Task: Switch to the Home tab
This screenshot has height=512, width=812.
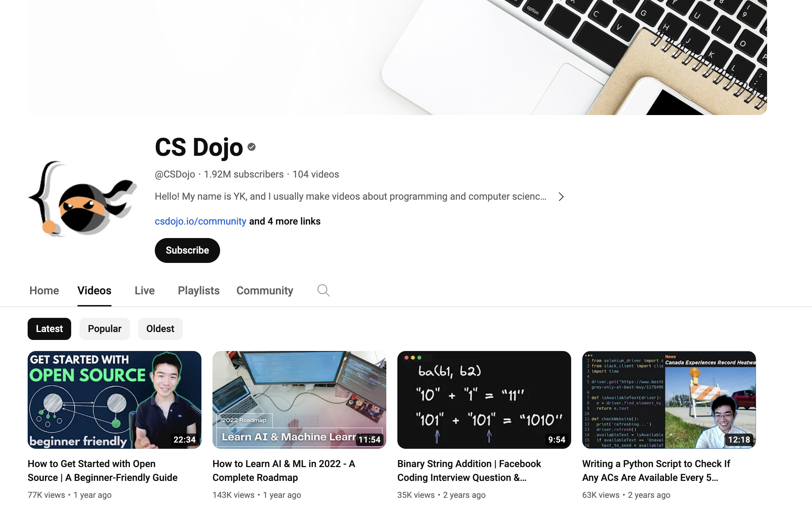Action: coord(44,290)
